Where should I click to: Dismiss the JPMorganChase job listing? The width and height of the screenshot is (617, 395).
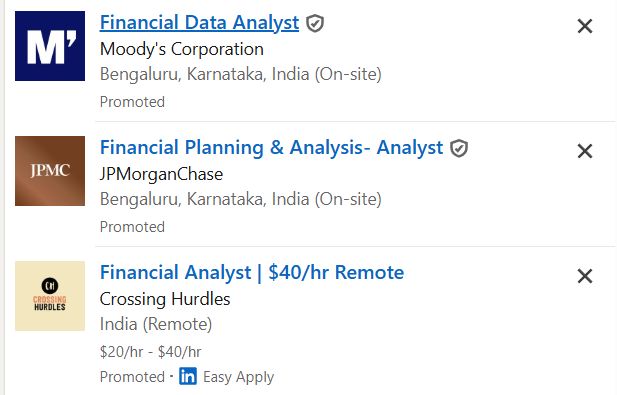click(585, 151)
